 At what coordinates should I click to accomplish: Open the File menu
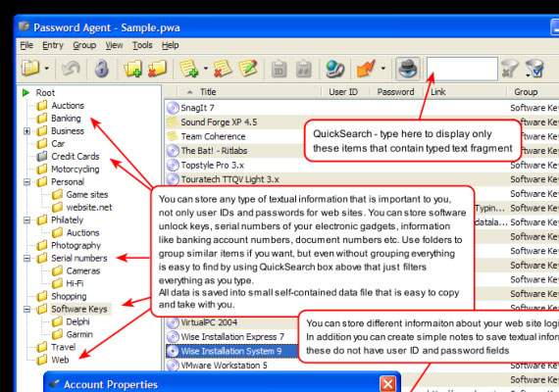pyautogui.click(x=26, y=45)
